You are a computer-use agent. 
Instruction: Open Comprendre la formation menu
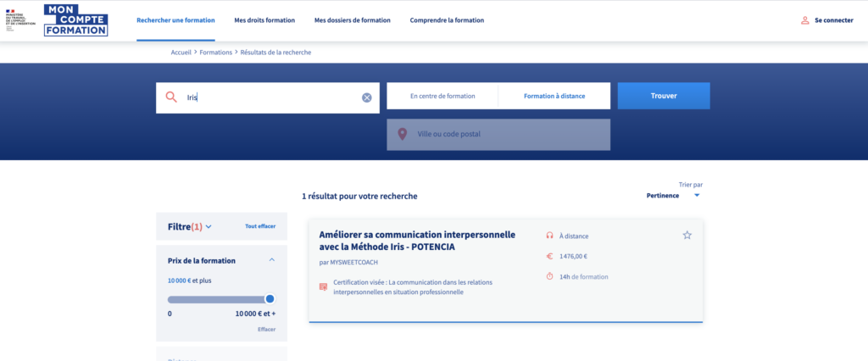pos(447,20)
